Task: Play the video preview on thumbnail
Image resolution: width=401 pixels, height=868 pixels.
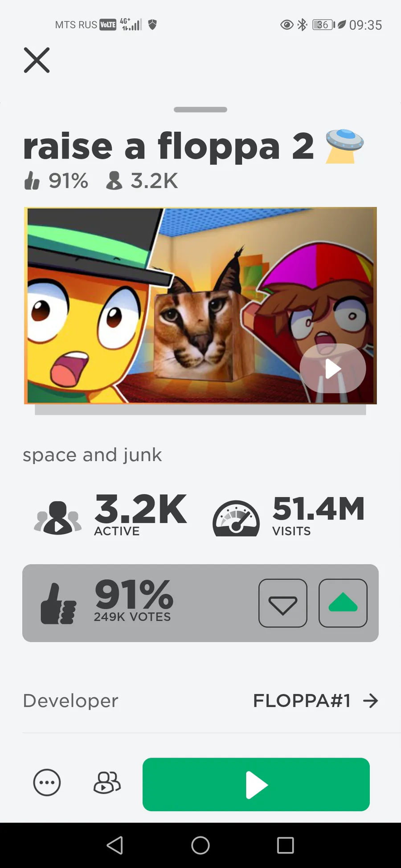Action: (333, 369)
